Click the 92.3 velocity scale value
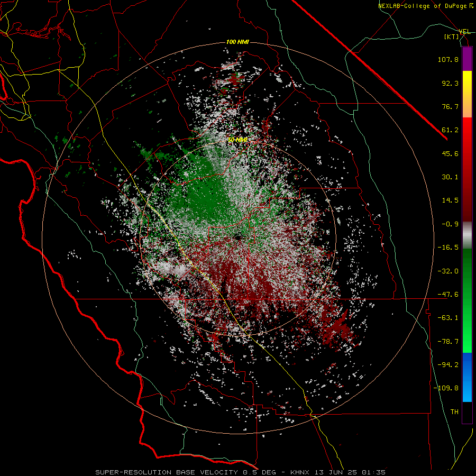Image resolution: width=476 pixels, height=476 pixels. pyautogui.click(x=450, y=83)
